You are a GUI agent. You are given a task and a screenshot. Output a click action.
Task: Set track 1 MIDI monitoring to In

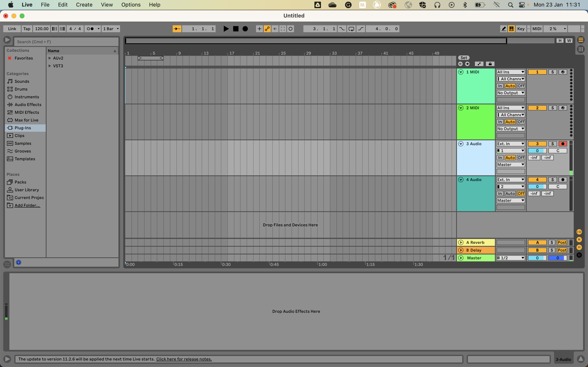(500, 86)
